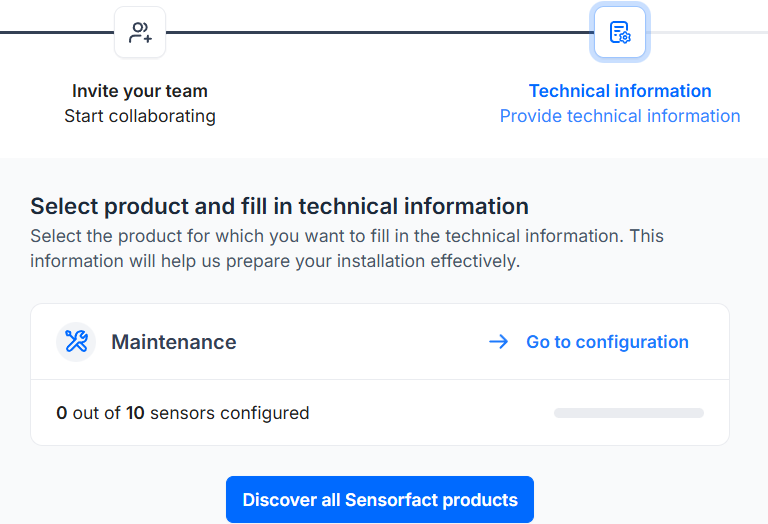Screen dimensions: 768x524
Task: Click the 0 out of 10 sensors configured text
Action: pyautogui.click(x=183, y=413)
